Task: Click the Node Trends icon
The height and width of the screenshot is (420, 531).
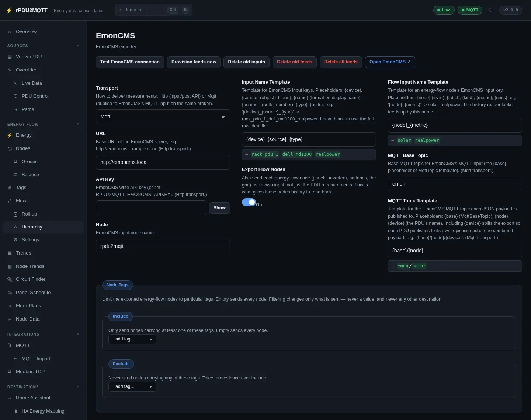Action: click(x=10, y=266)
